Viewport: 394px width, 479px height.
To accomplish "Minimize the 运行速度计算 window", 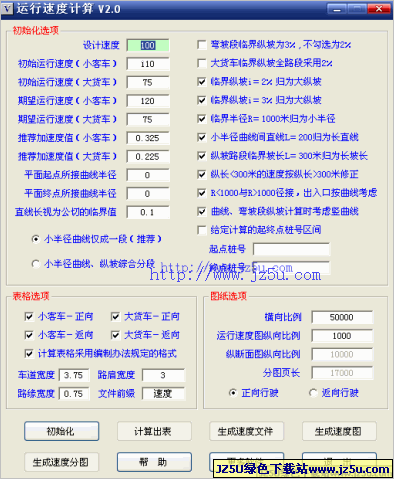I will click(x=337, y=9).
